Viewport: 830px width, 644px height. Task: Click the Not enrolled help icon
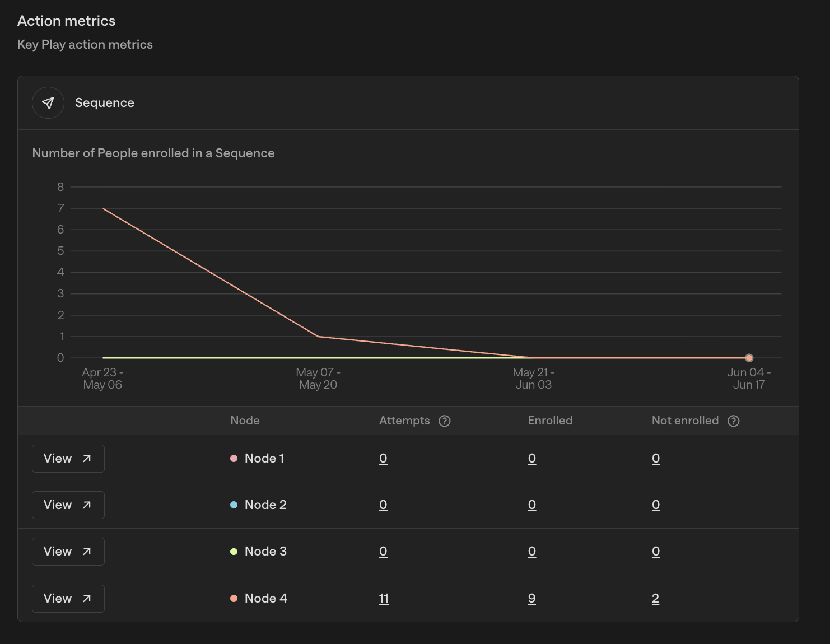tap(734, 421)
